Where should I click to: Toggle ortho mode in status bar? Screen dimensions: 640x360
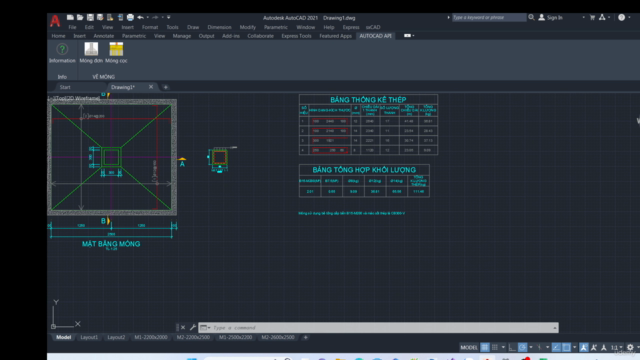click(512, 347)
